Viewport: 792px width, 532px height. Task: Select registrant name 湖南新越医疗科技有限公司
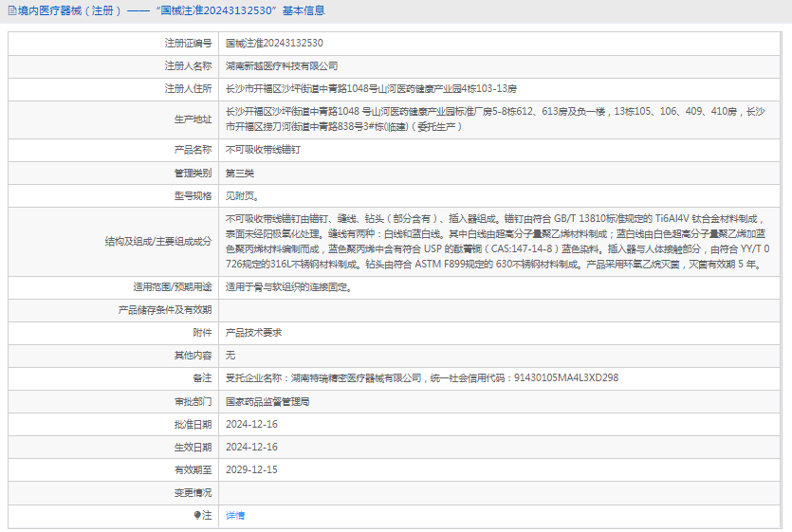[x=282, y=65]
